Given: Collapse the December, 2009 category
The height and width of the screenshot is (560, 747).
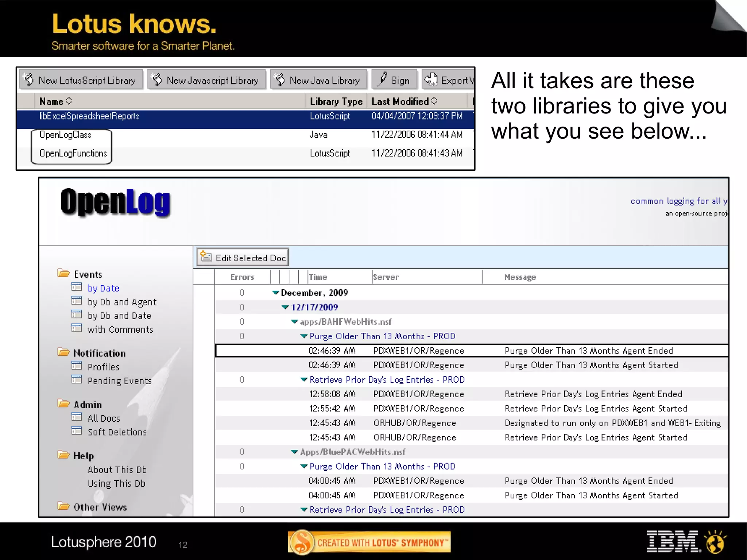Looking at the screenshot, I should 276,293.
